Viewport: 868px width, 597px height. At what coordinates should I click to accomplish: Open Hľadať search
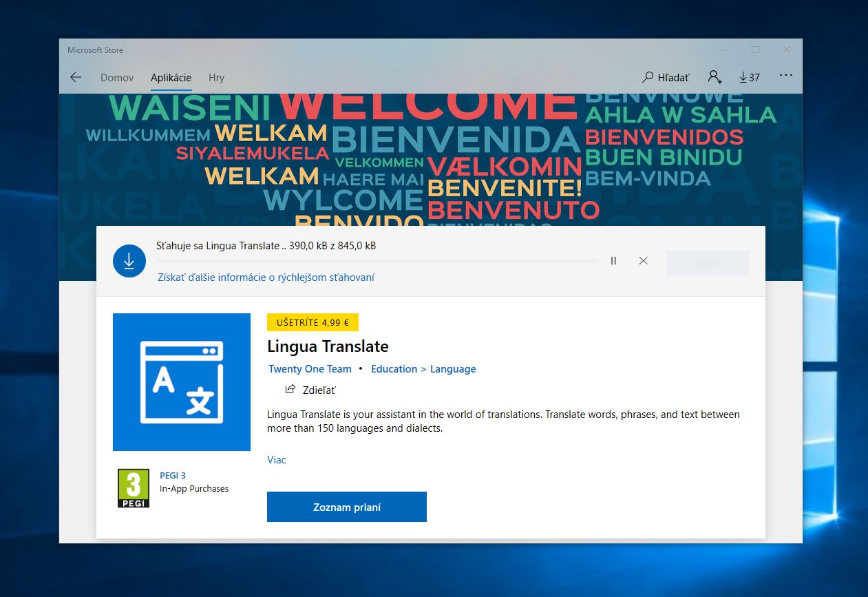click(x=666, y=78)
